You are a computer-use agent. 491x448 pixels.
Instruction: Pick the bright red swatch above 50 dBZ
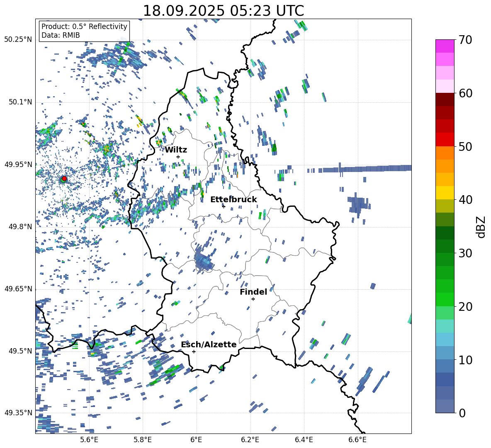click(445, 139)
